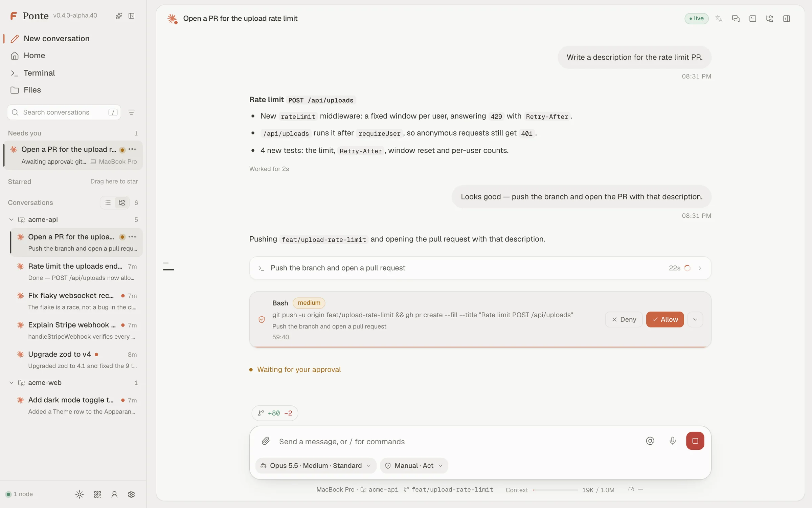Click the @ mention icon
Viewport: 812px width, 508px height.
point(650,441)
